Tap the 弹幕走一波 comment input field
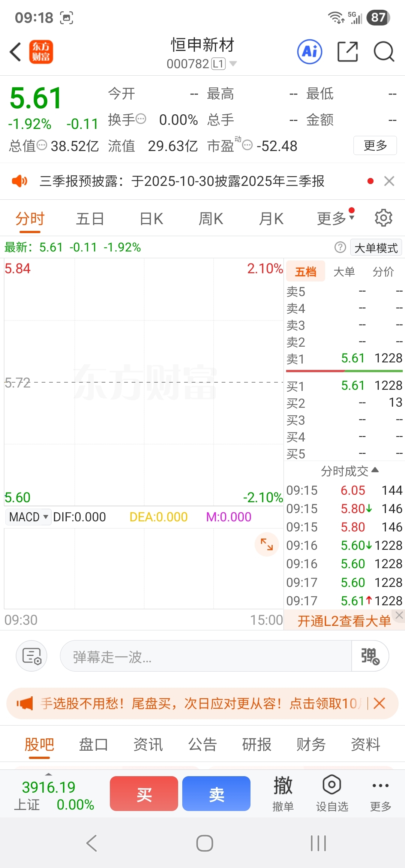The height and width of the screenshot is (868, 405). click(x=205, y=656)
